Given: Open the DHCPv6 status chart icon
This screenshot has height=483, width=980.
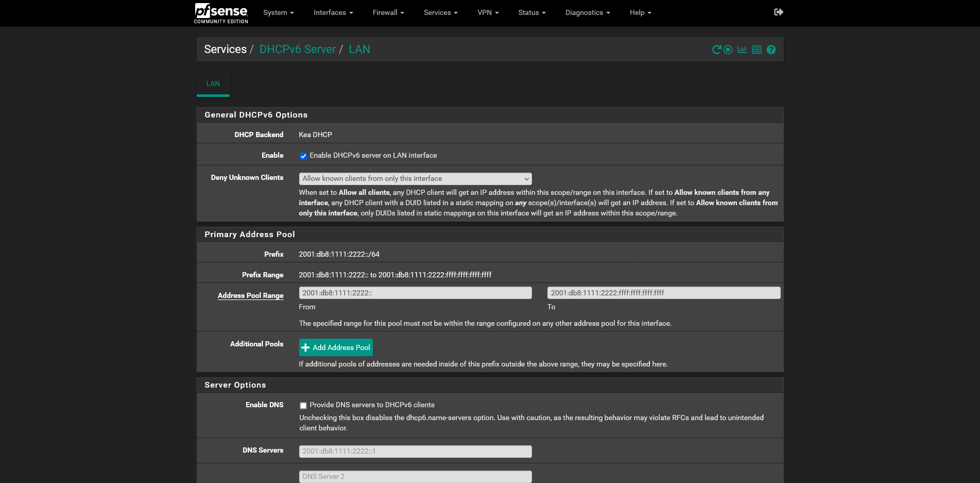Looking at the screenshot, I should click(x=742, y=49).
